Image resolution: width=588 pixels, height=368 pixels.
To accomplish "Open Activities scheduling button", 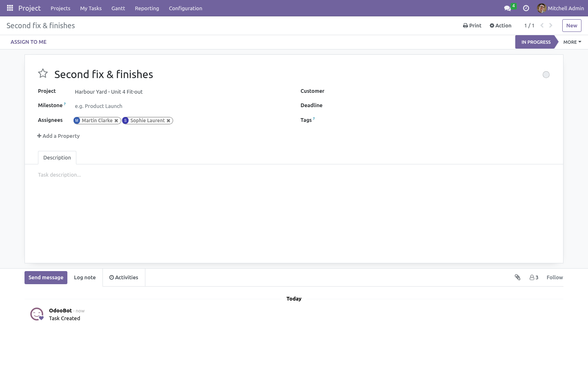I will (124, 278).
